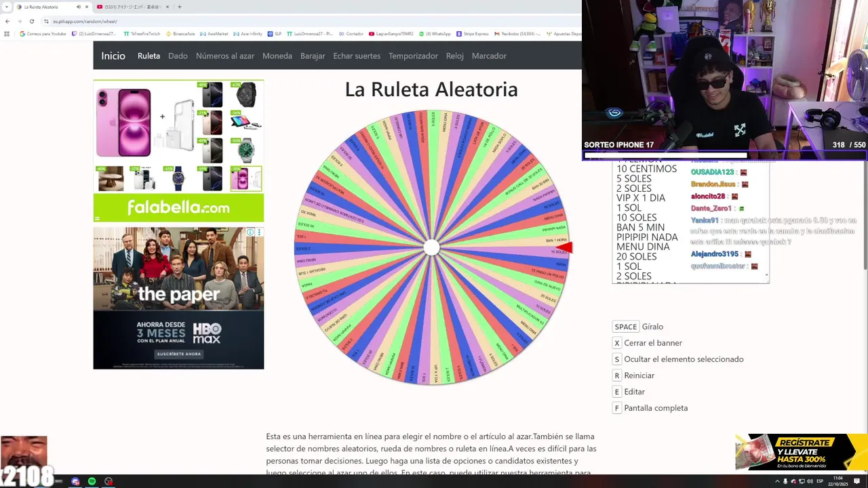Open the SLP bookmark
This screenshot has height=488, width=868.
coord(275,33)
